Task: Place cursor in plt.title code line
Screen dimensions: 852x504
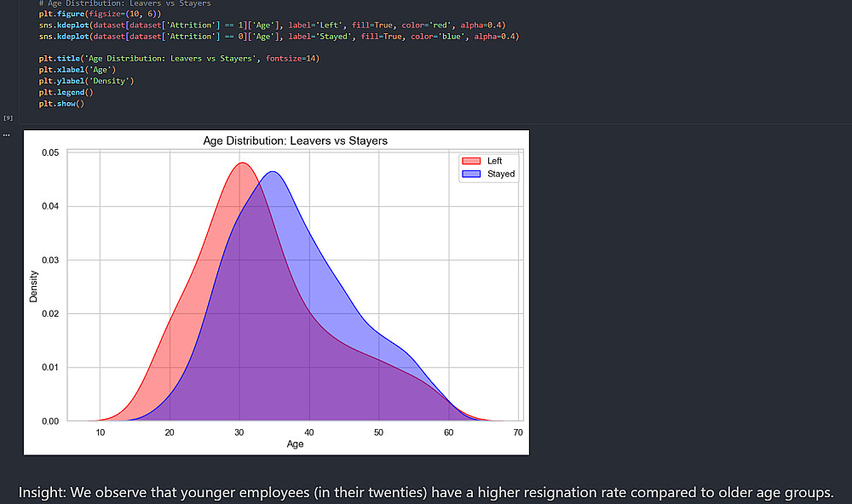Action: coord(179,59)
